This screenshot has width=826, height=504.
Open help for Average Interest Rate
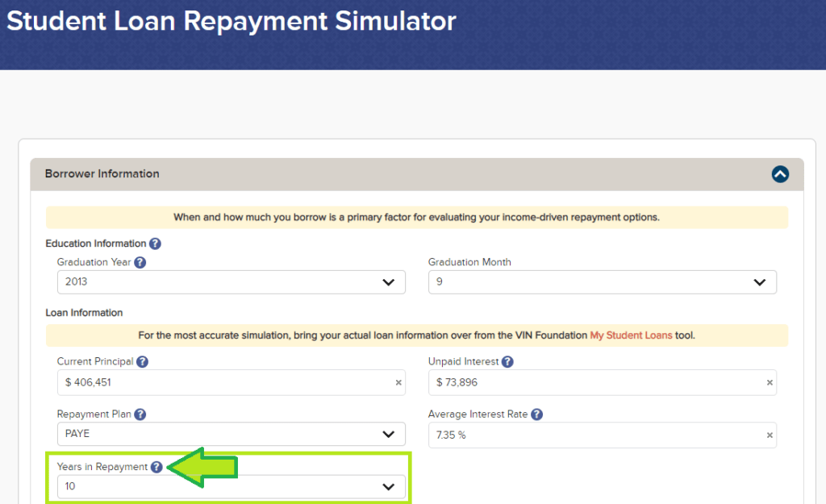536,414
